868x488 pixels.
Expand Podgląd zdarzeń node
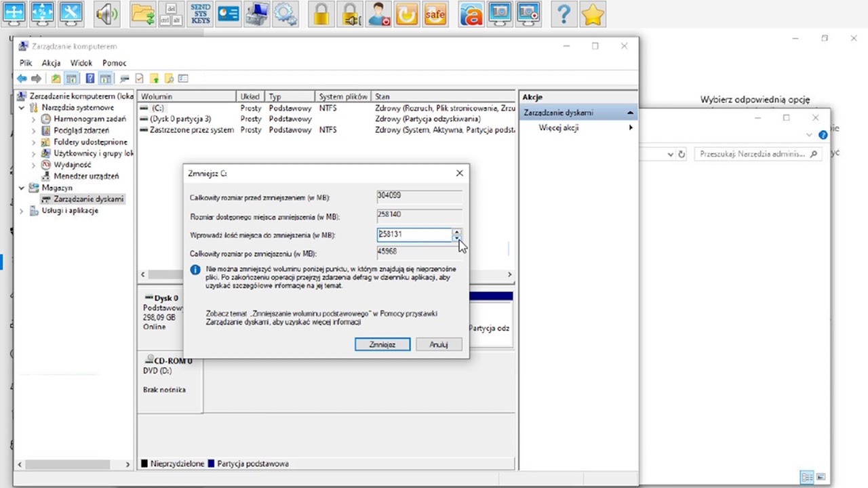33,131
